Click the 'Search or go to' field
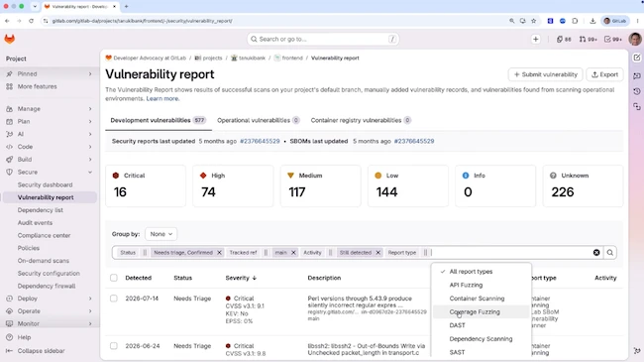The width and height of the screenshot is (644, 362). (x=323, y=39)
